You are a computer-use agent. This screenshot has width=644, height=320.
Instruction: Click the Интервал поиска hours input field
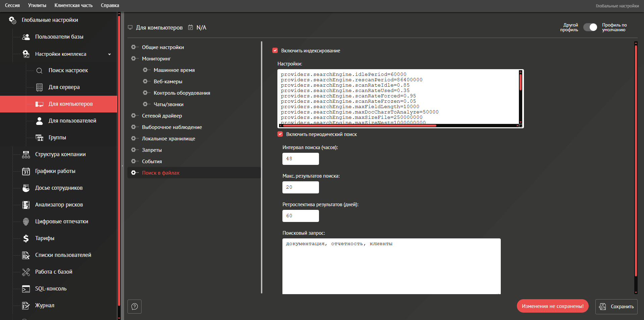[301, 159]
